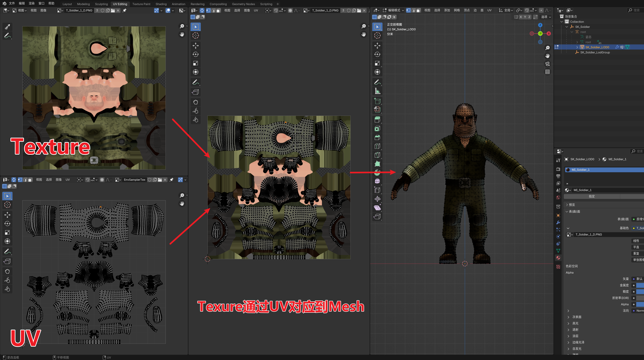Toggle camera view in 3D viewport
The height and width of the screenshot is (360, 644).
click(x=547, y=64)
